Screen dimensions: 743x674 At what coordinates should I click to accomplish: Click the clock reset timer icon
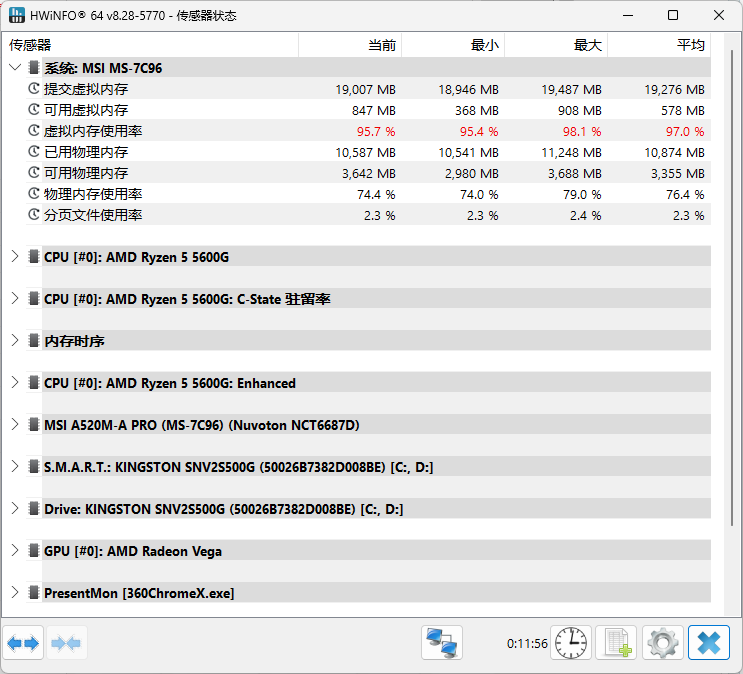coord(571,643)
